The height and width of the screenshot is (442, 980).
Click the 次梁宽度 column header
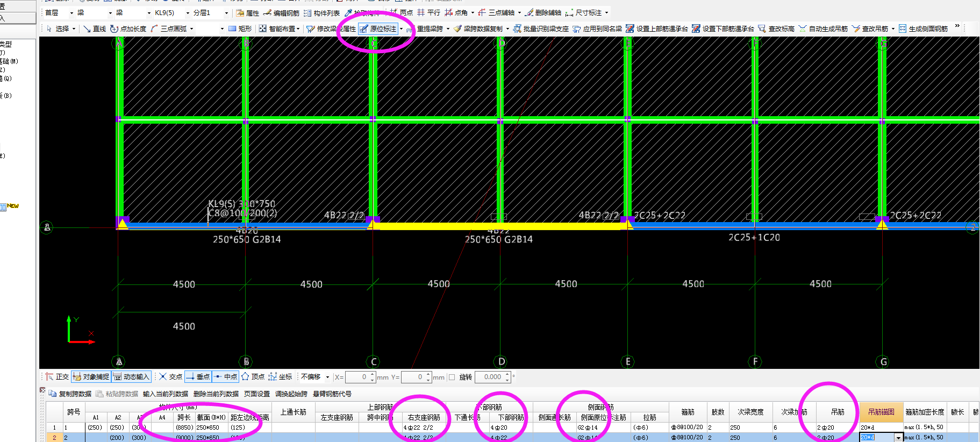click(750, 412)
